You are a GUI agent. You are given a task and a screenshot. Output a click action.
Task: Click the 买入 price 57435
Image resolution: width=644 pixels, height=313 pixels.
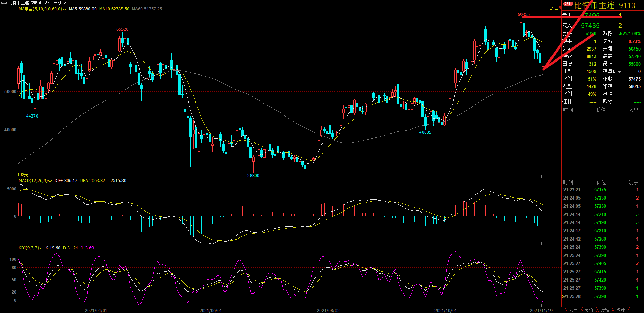click(x=590, y=26)
